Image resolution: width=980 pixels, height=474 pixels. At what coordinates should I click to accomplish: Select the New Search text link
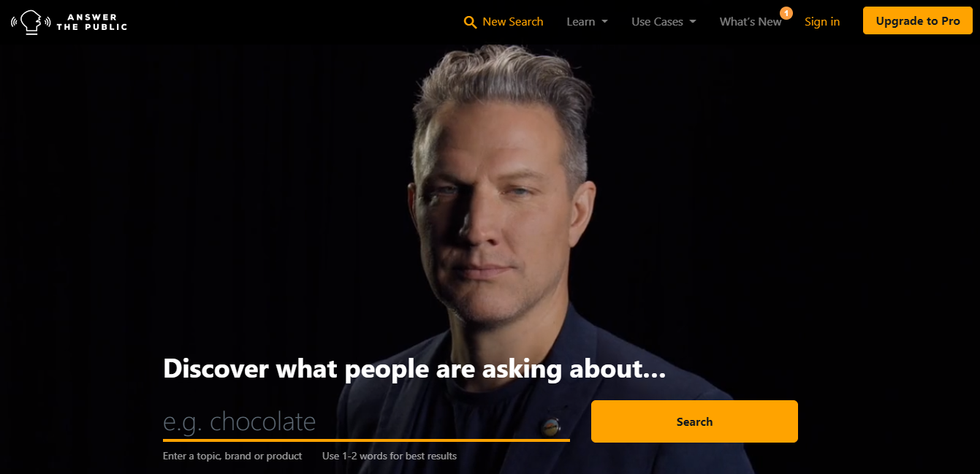[x=513, y=22]
